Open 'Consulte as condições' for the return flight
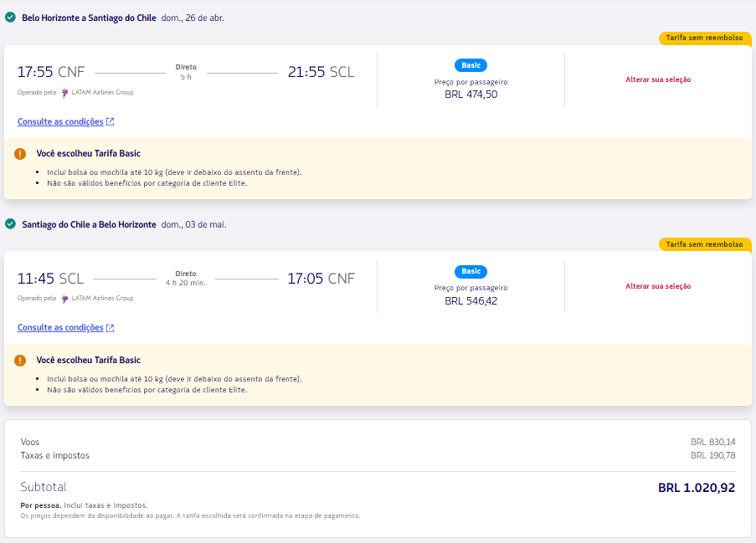This screenshot has height=543, width=756. click(x=60, y=328)
